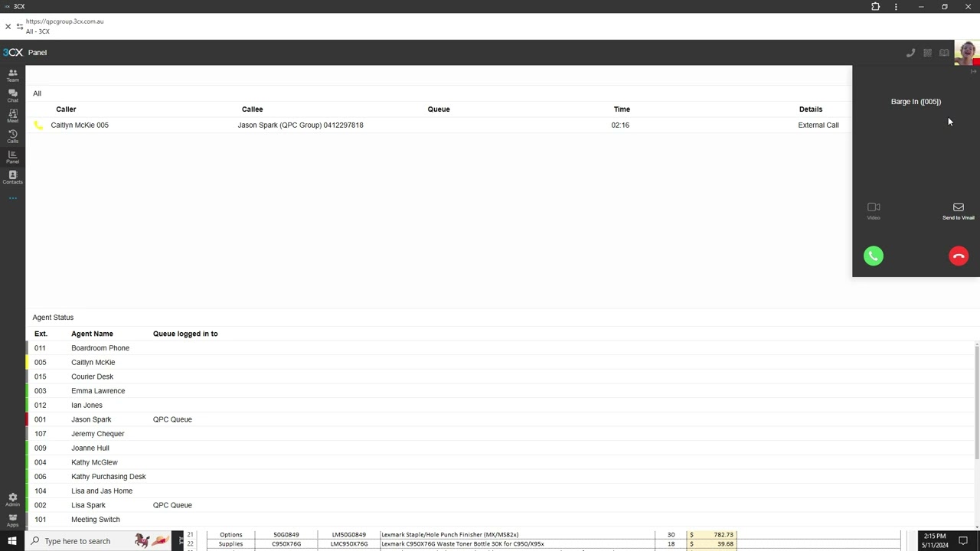980x551 pixels.
Task: Open the Team section in sidebar
Action: (x=12, y=75)
